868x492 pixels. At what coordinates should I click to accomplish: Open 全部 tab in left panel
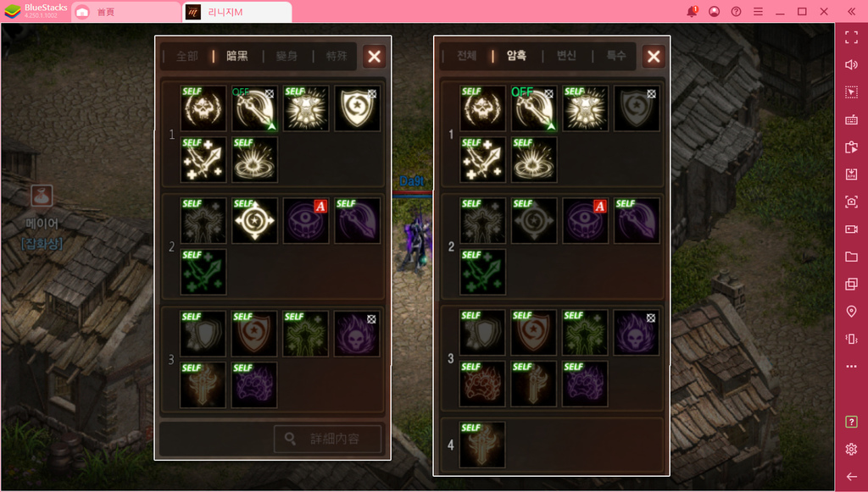click(187, 56)
